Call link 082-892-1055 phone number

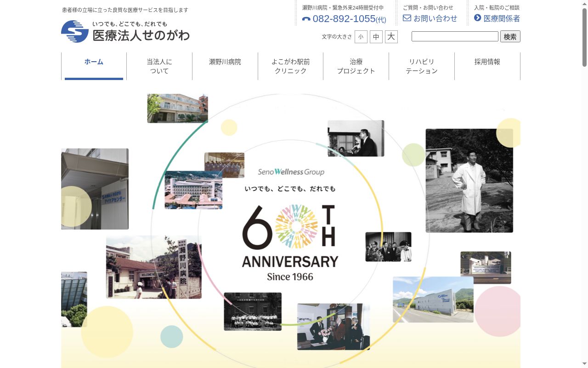pyautogui.click(x=349, y=19)
